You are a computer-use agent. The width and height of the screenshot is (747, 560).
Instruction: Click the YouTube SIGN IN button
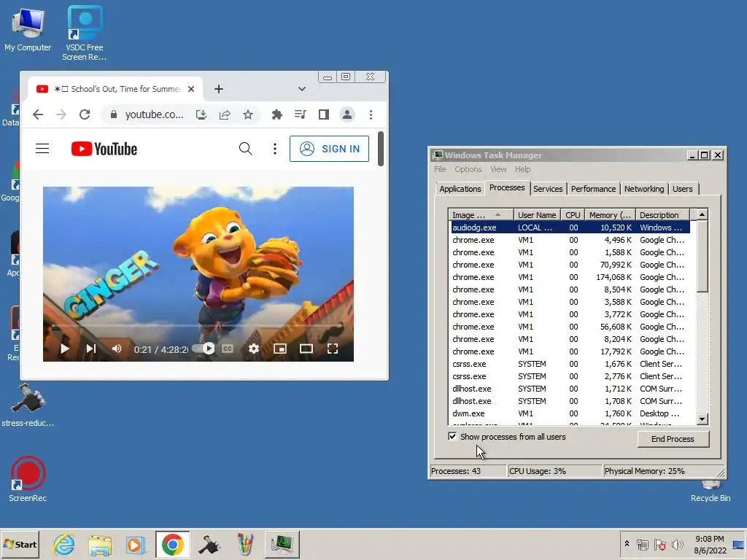tap(329, 149)
